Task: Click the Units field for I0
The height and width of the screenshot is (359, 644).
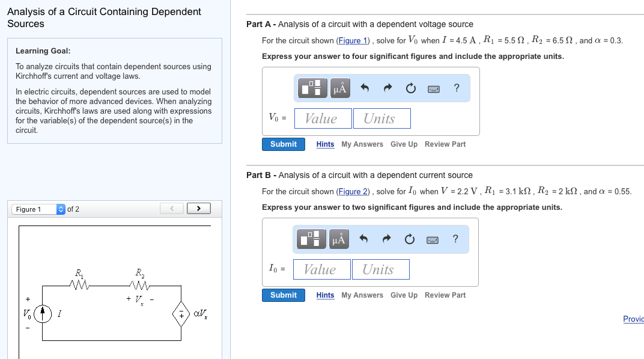Action: (x=381, y=269)
